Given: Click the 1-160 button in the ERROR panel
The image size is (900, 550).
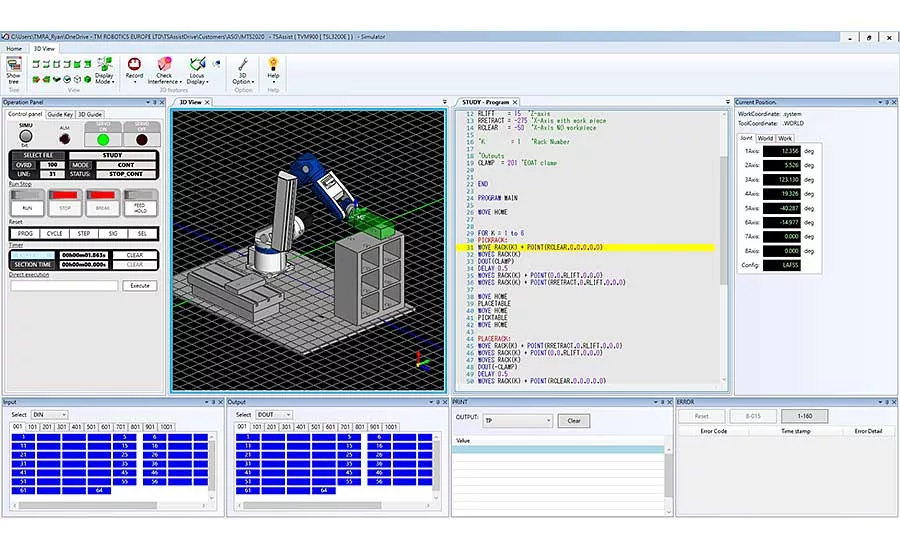Looking at the screenshot, I should pyautogui.click(x=805, y=416).
